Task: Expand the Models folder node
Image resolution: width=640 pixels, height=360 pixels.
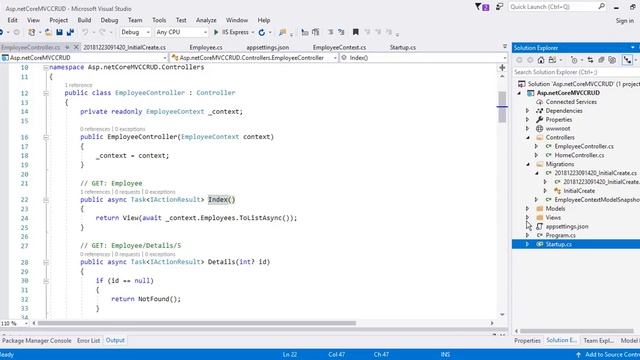Action: [x=527, y=209]
